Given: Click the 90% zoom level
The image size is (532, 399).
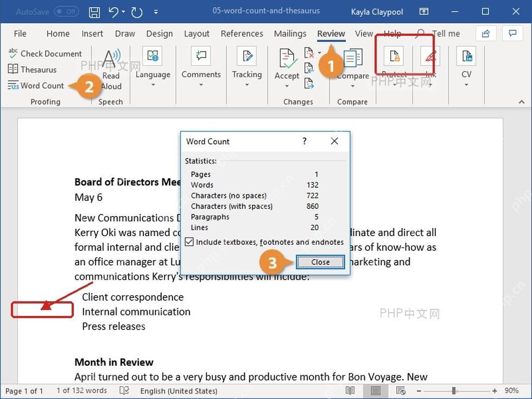Looking at the screenshot, I should [x=511, y=390].
